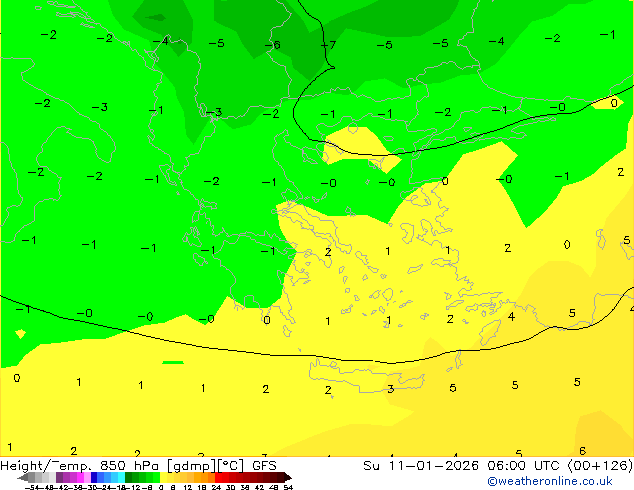This screenshot has height=490, width=634.
Task: Click the '6' temperature value on the map
Action: click(582, 450)
